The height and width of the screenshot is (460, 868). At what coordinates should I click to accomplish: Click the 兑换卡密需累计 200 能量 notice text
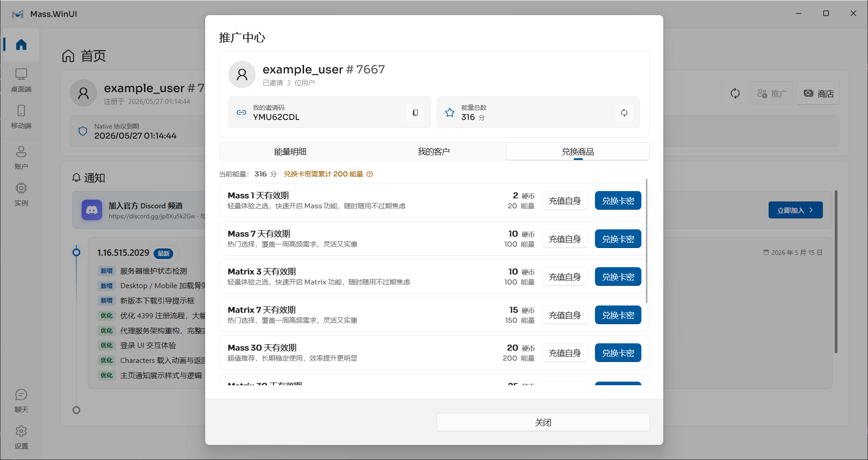(x=324, y=174)
